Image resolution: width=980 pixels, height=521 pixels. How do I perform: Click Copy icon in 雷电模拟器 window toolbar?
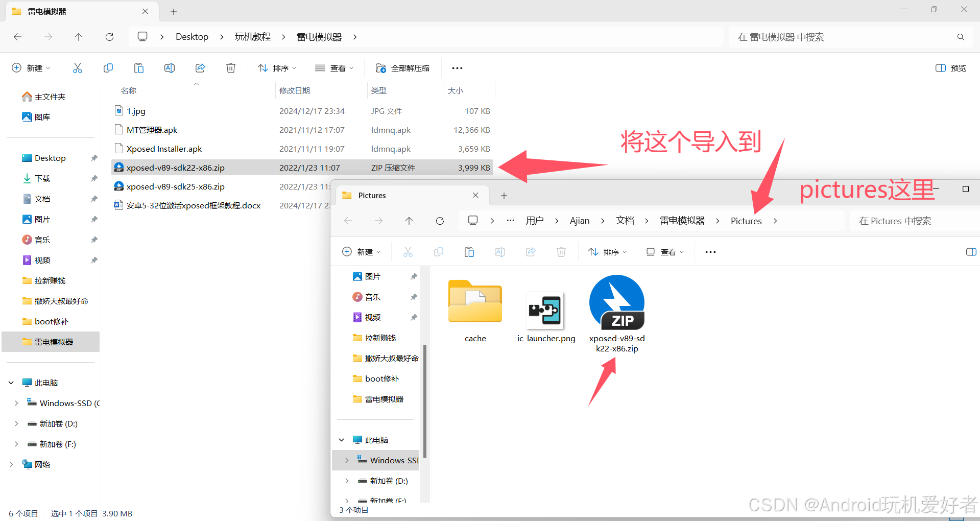coord(108,68)
